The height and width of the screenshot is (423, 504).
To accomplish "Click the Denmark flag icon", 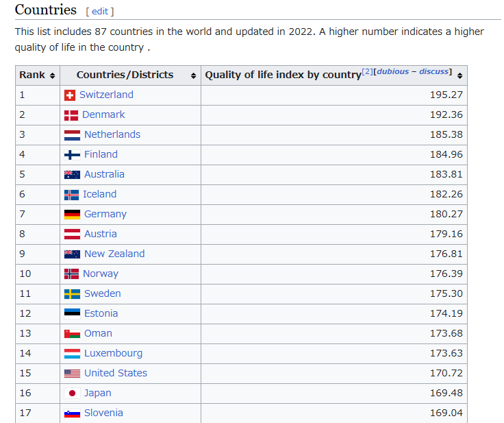I will pos(71,115).
